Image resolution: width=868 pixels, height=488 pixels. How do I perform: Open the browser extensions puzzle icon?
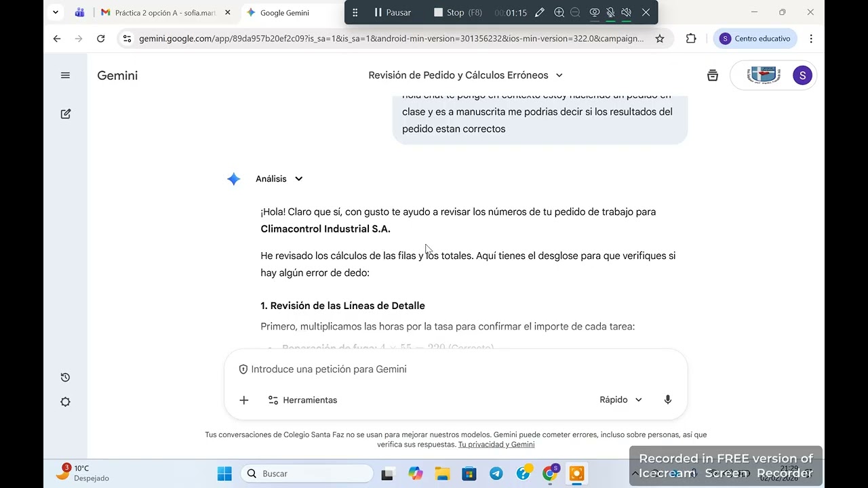tap(691, 39)
